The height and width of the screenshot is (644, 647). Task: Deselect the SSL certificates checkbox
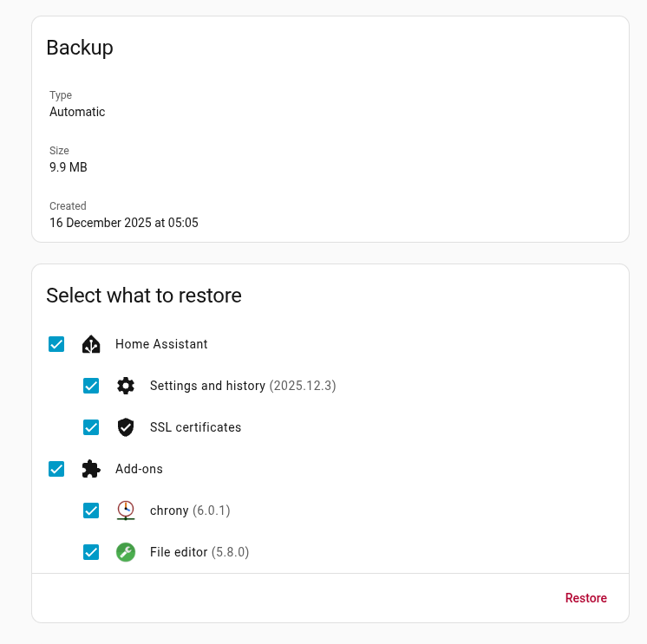tap(91, 427)
